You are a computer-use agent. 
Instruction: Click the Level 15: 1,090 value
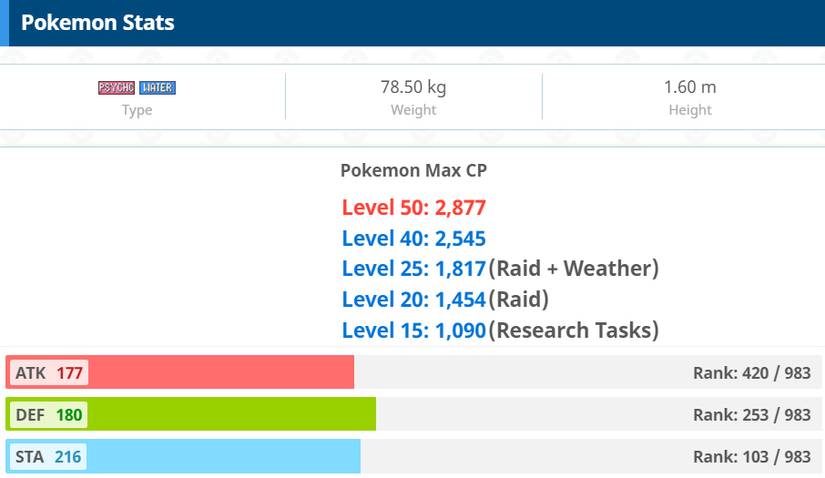click(x=414, y=331)
